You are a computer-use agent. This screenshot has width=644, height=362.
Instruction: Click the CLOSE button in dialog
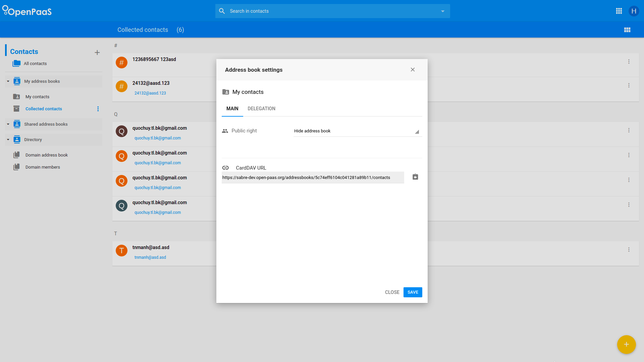(x=392, y=292)
